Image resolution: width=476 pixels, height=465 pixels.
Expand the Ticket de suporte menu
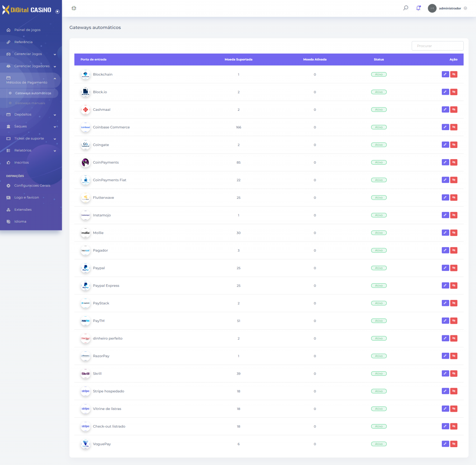31,139
